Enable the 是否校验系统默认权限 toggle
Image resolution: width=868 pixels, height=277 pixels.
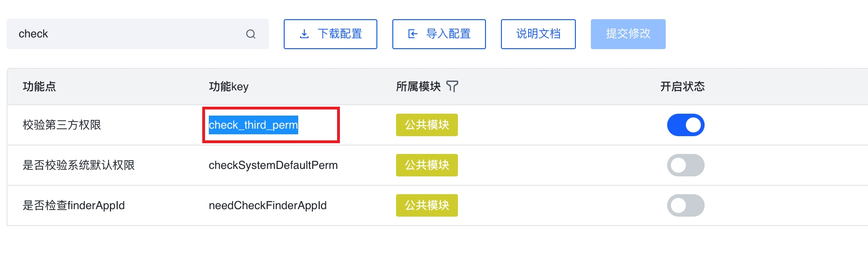685,165
